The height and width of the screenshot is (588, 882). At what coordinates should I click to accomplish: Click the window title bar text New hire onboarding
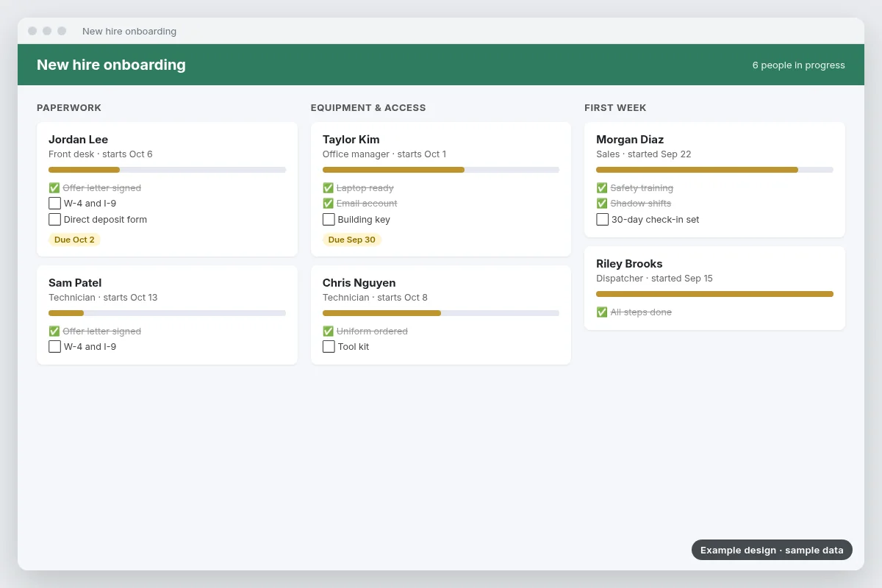tap(129, 32)
